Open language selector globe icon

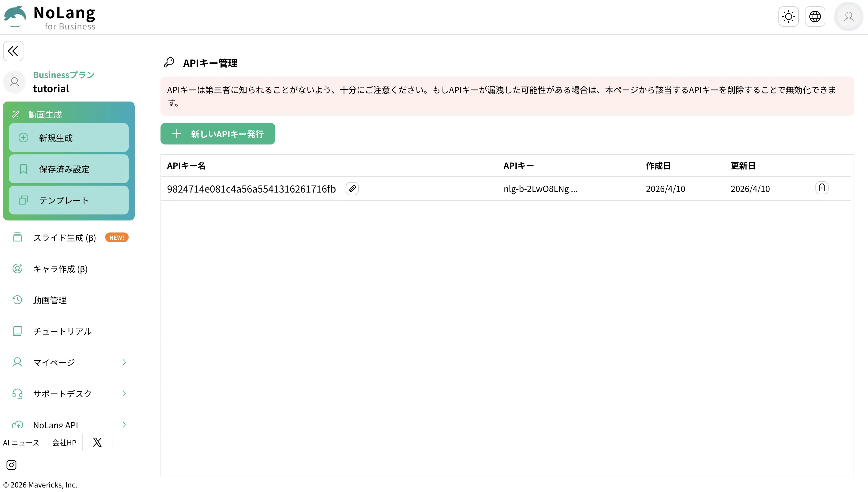pyautogui.click(x=815, y=17)
